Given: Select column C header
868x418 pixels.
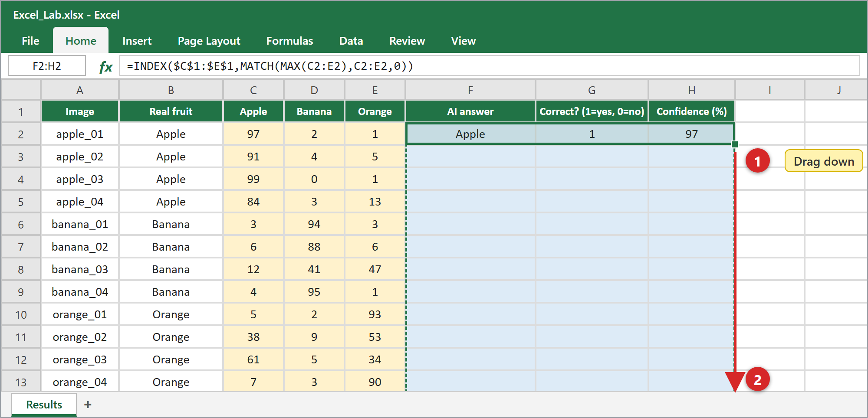Looking at the screenshot, I should pos(253,90).
